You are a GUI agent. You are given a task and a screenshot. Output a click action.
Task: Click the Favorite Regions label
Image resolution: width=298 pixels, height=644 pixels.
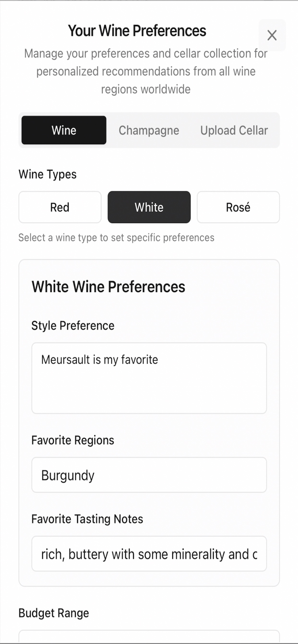(73, 440)
